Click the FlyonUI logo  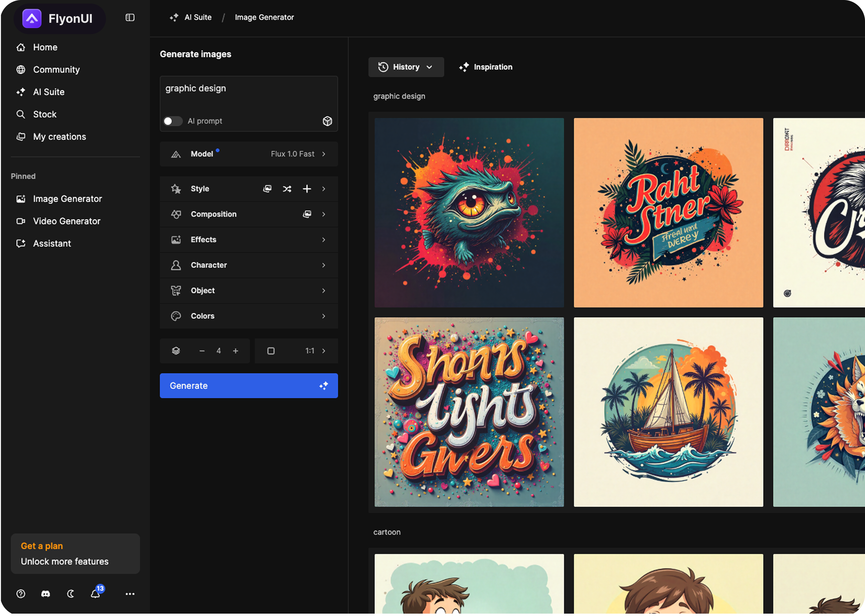pyautogui.click(x=58, y=19)
